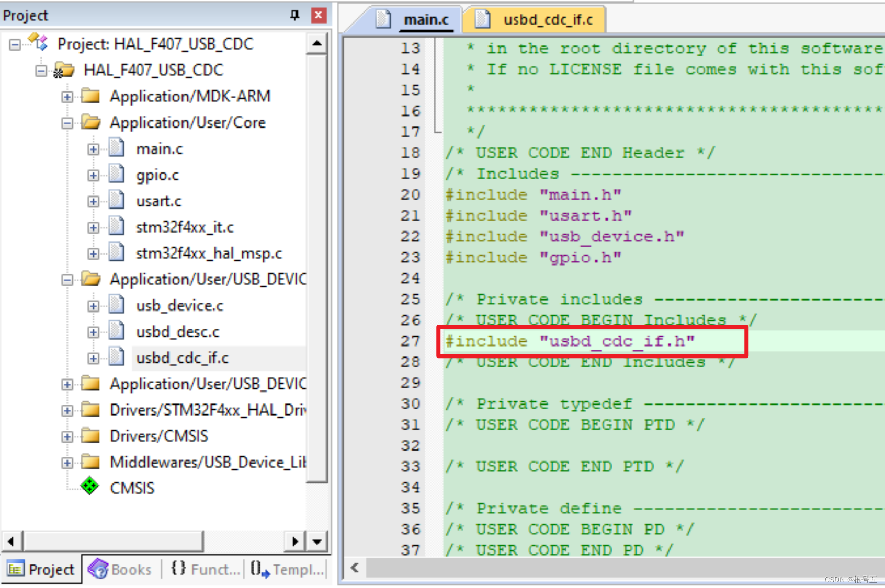Viewport: 885px width, 588px height.
Task: Click the gpio.c file icon
Action: (117, 174)
